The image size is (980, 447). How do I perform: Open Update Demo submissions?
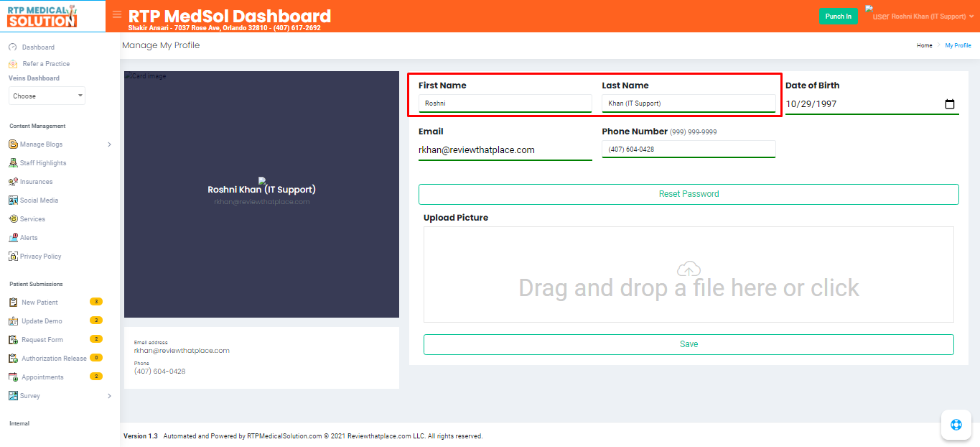42,321
